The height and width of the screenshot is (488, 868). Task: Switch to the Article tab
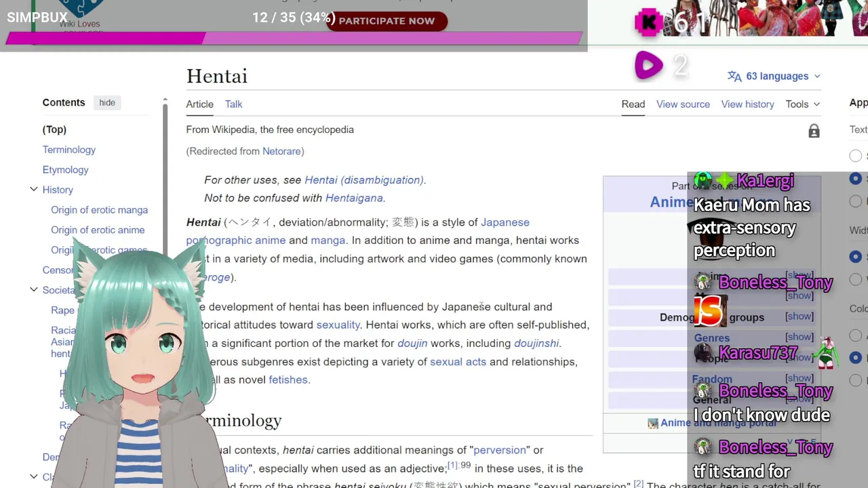[200, 104]
